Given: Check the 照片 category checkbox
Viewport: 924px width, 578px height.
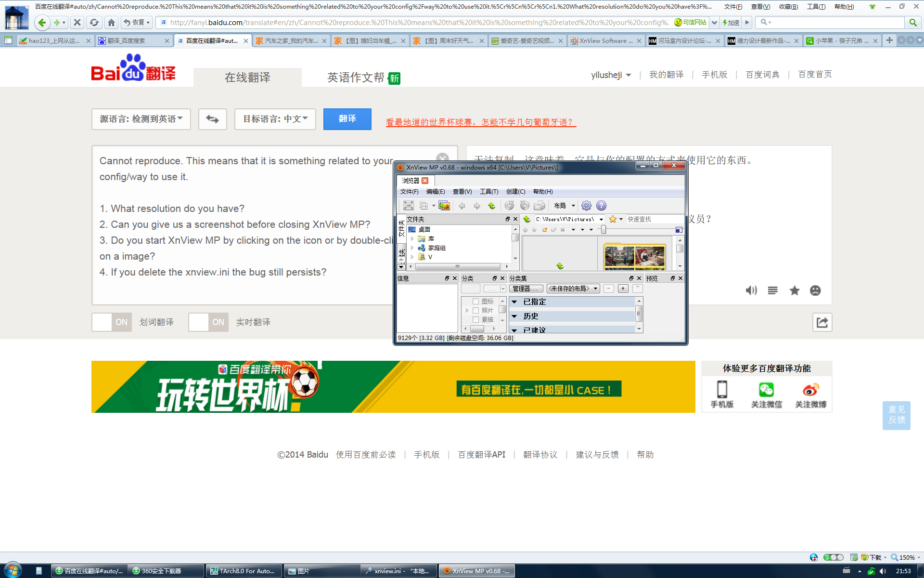Looking at the screenshot, I should 475,311.
